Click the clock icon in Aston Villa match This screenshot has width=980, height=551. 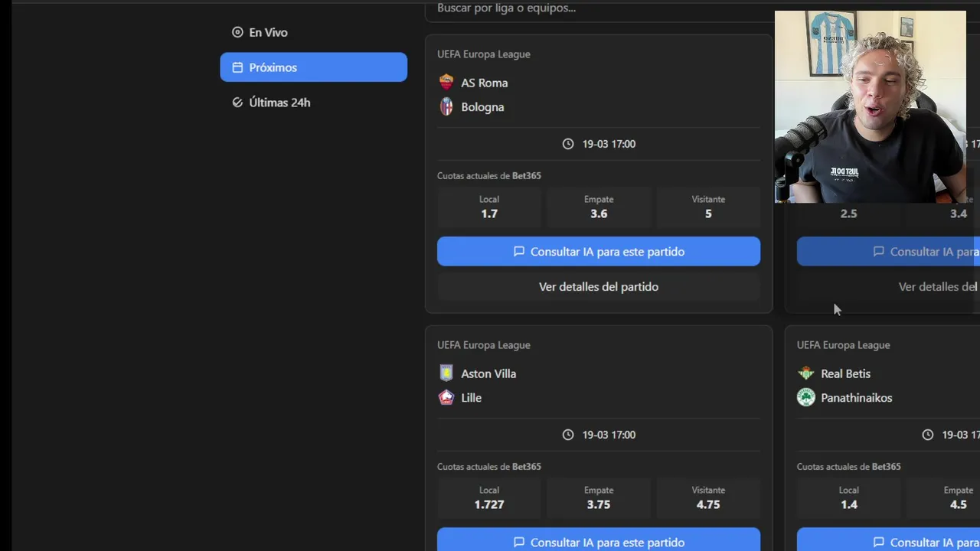click(x=568, y=435)
